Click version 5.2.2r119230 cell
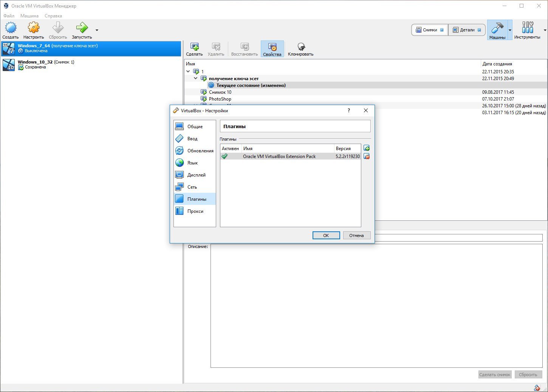 pos(348,156)
